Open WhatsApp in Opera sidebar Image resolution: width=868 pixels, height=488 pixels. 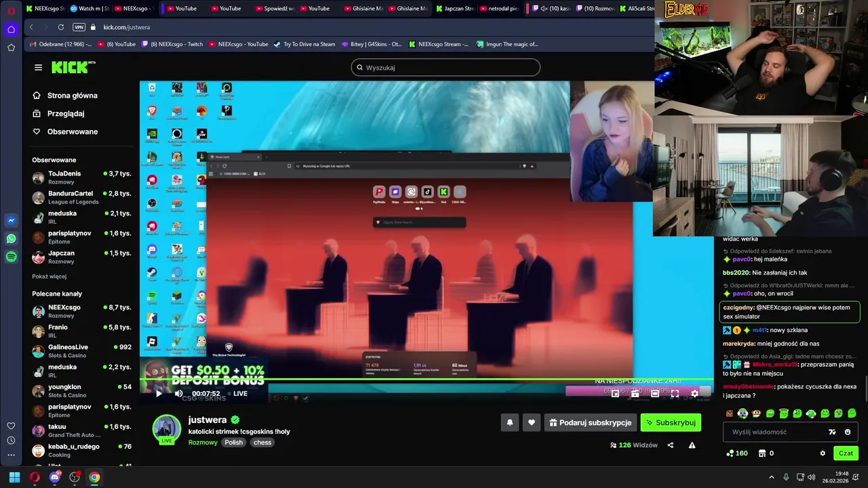(x=11, y=239)
